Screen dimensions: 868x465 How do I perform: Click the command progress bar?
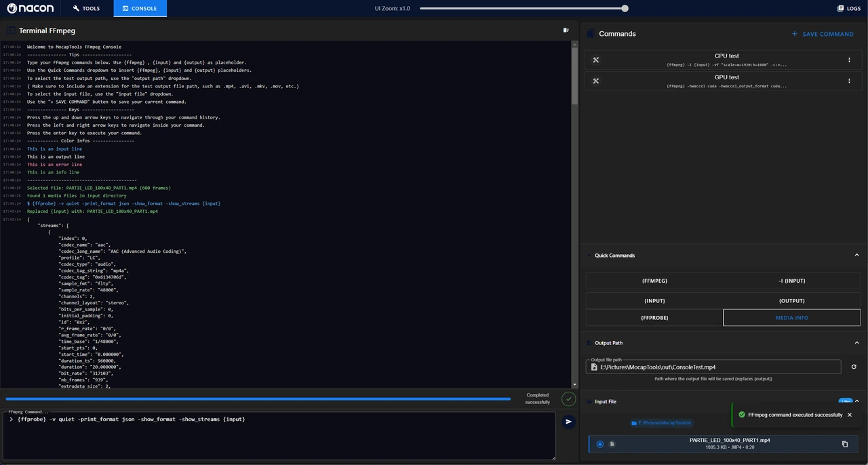point(258,399)
